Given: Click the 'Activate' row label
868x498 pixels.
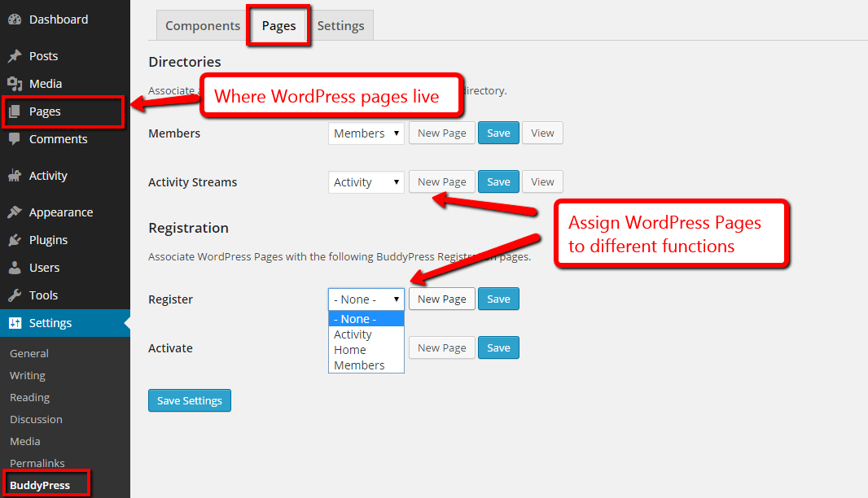Looking at the screenshot, I should pyautogui.click(x=170, y=348).
